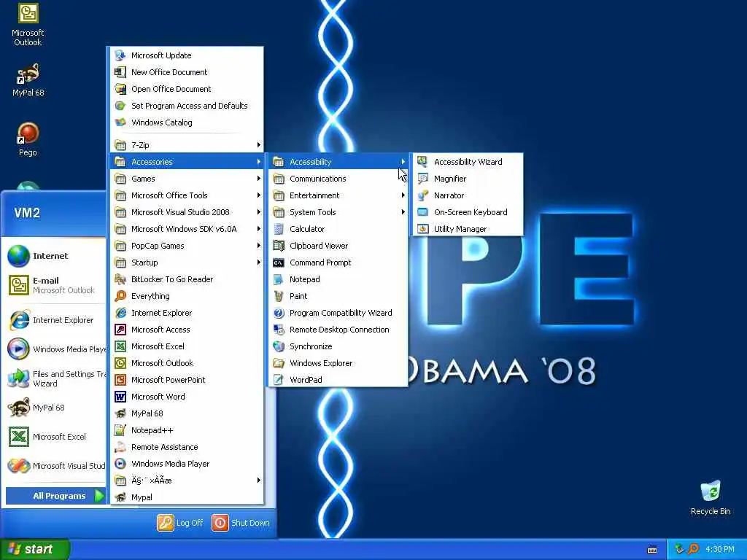Expand the Startup submenu arrow

(259, 262)
